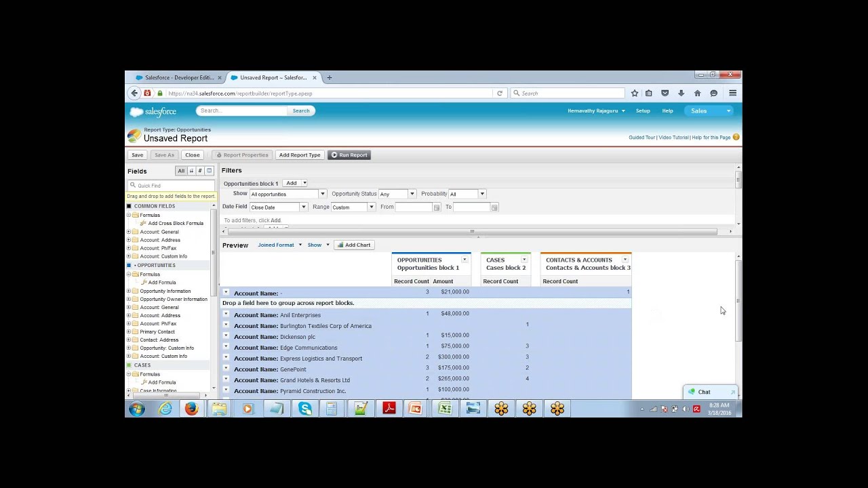Open the Sales app menu dropdown
The height and width of the screenshot is (488, 868).
tap(709, 111)
